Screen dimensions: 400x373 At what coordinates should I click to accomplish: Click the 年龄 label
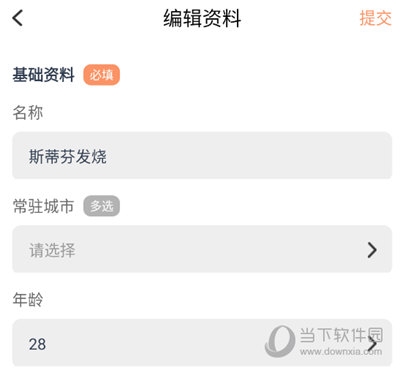[28, 299]
